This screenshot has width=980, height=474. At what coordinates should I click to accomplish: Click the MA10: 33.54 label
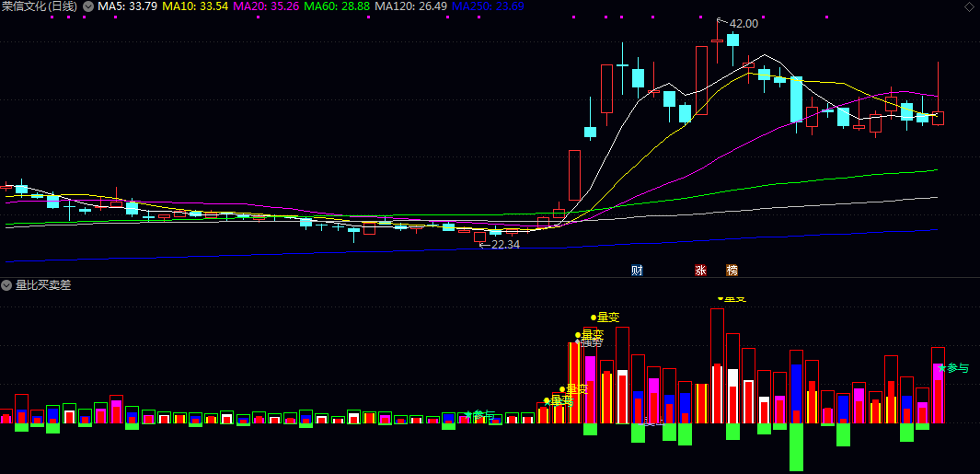194,6
